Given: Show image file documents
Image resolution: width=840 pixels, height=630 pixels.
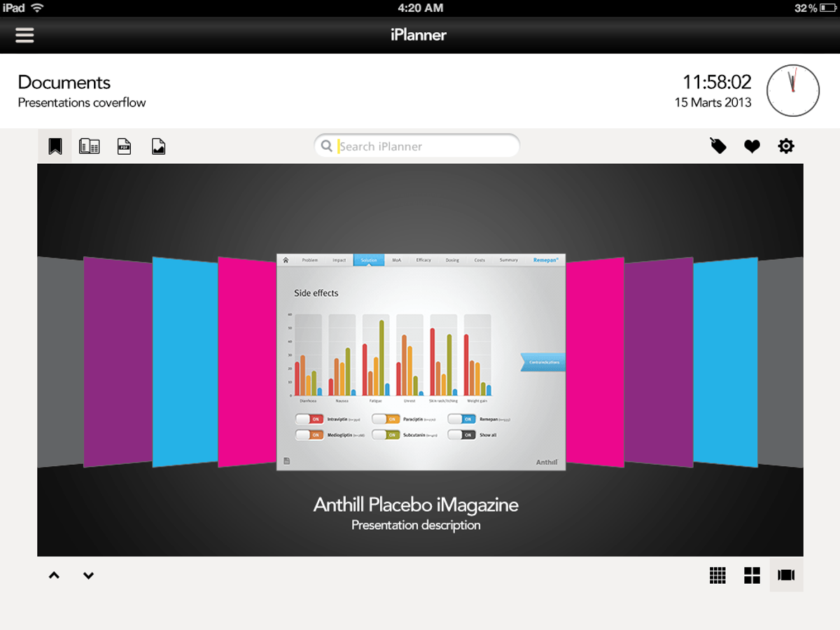Looking at the screenshot, I should point(158,146).
